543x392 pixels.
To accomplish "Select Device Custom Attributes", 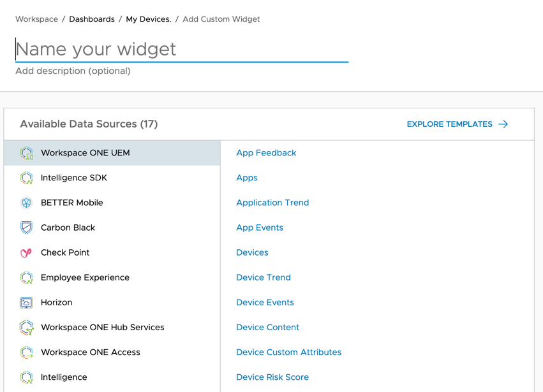I will (288, 352).
